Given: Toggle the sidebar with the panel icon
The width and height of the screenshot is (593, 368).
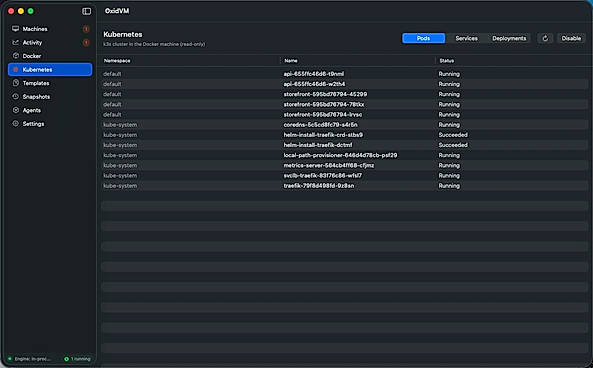Looking at the screenshot, I should [x=87, y=11].
